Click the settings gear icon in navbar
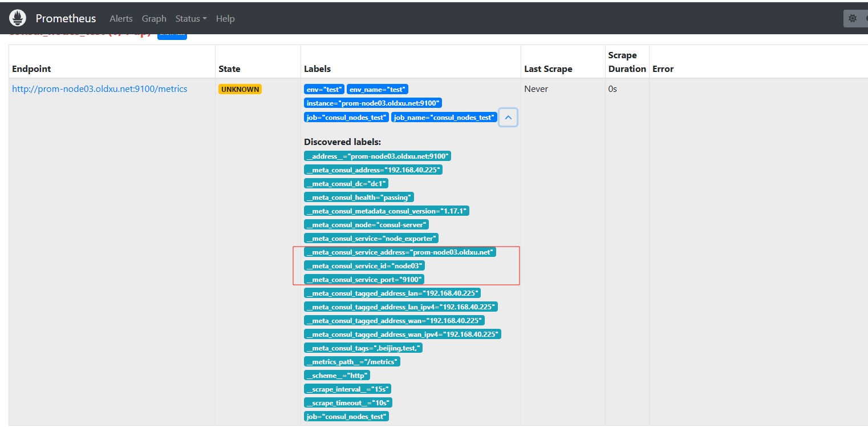This screenshot has height=427, width=868. tap(853, 18)
